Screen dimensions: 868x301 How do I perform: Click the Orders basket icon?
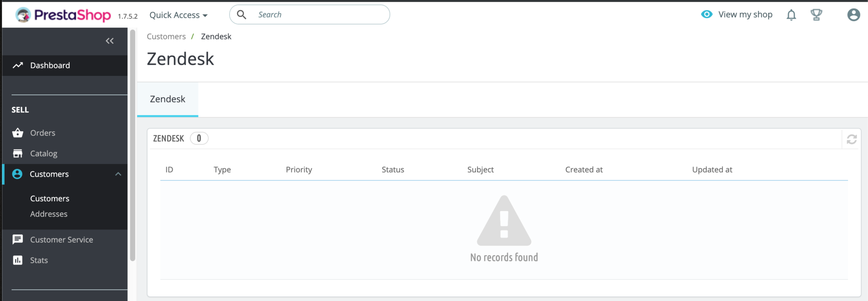(18, 132)
